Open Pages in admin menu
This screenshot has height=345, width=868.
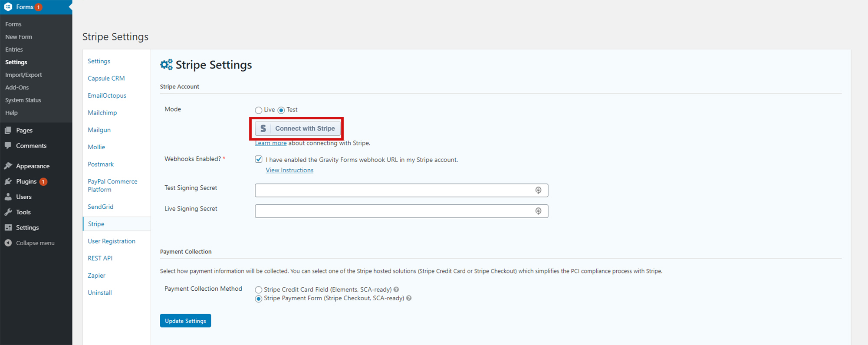coord(24,130)
